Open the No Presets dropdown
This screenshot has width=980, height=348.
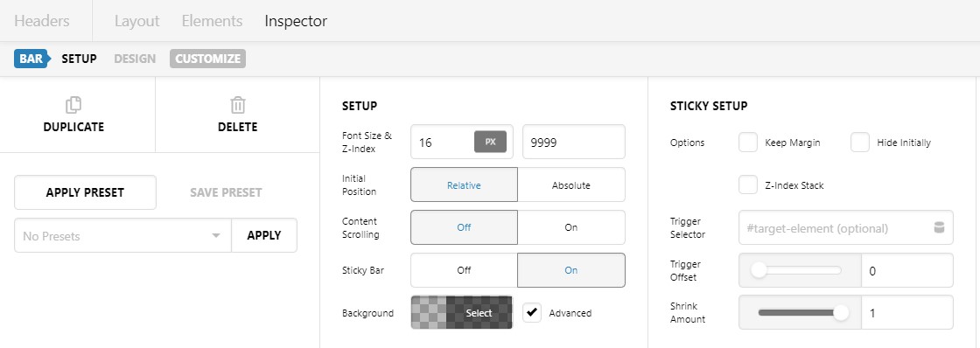(122, 235)
